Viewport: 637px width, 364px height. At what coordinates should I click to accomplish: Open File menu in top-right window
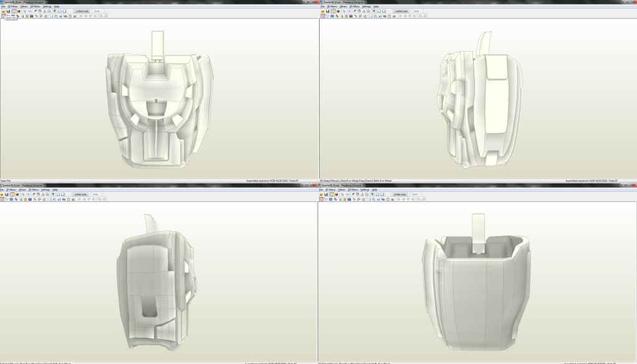323,6
